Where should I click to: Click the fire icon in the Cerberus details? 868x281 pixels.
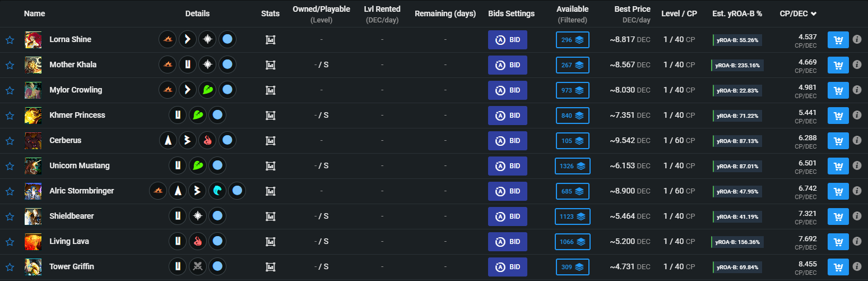207,141
